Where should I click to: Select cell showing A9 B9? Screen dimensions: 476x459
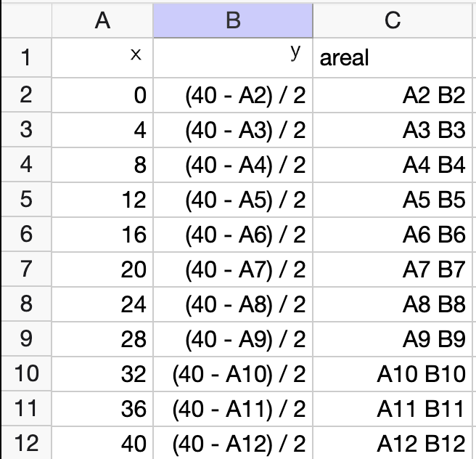coord(393,338)
